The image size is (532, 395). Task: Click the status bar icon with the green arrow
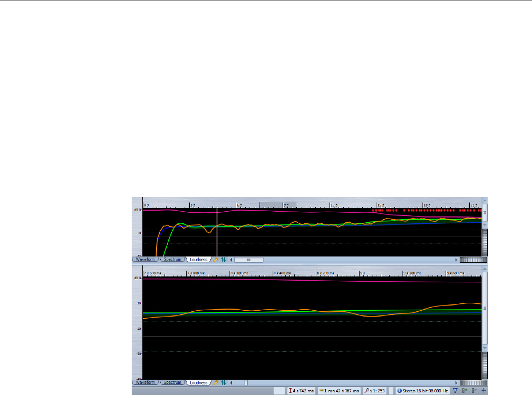[465, 391]
